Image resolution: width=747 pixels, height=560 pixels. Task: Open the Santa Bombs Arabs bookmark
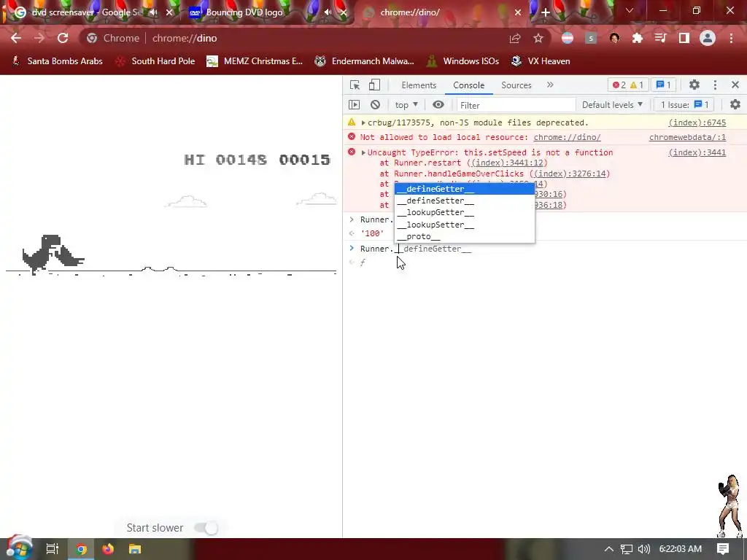(x=57, y=61)
